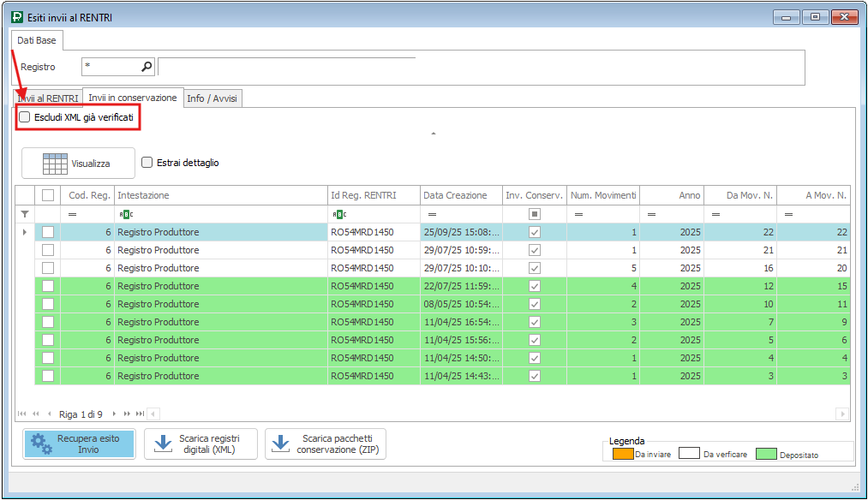Click Id Reg. RENTRI filter operator icon
868x500 pixels.
point(338,213)
